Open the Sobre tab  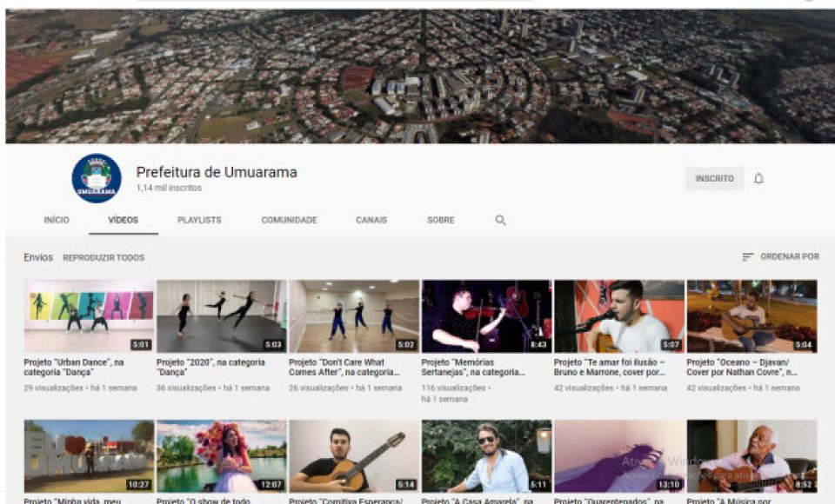[x=440, y=220]
